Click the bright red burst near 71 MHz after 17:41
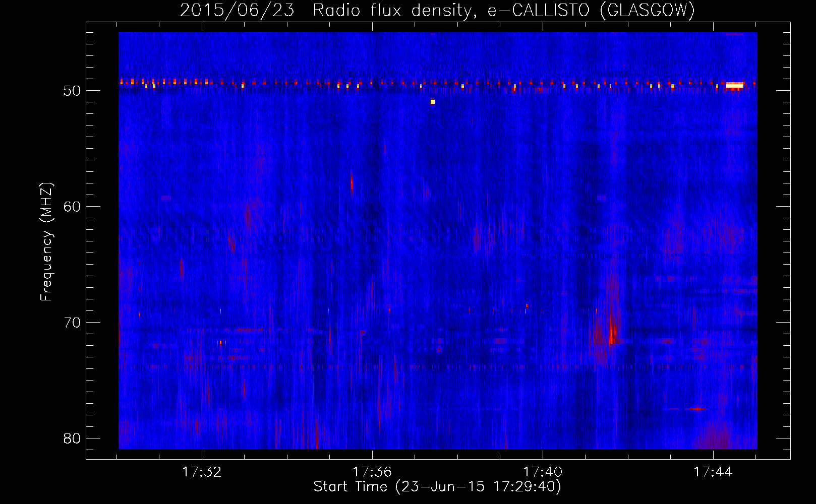 tap(612, 332)
